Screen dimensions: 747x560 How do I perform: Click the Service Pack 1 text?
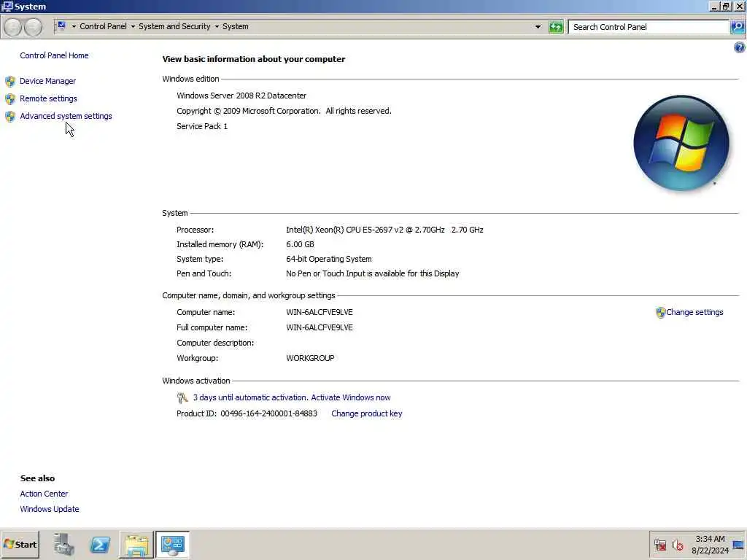(x=202, y=126)
